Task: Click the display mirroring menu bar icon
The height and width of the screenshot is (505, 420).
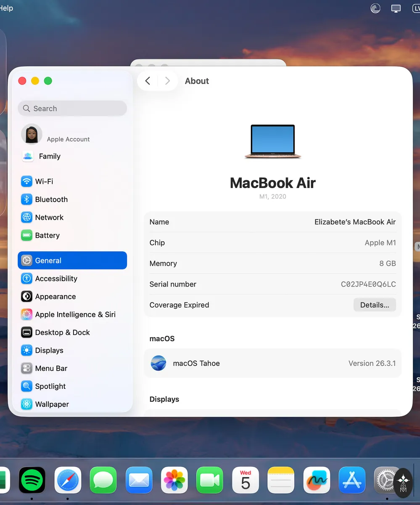Action: [x=396, y=8]
